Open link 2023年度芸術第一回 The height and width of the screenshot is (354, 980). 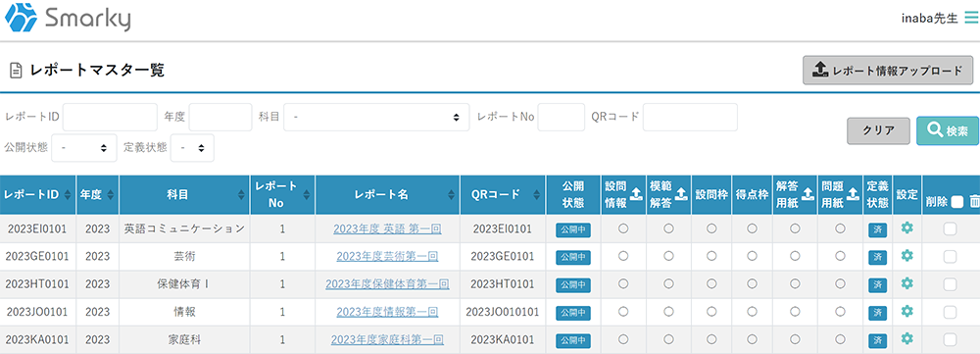pyautogui.click(x=387, y=257)
